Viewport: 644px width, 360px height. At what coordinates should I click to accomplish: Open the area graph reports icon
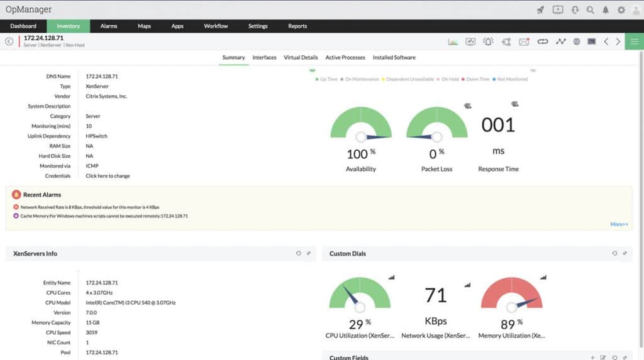453,41
